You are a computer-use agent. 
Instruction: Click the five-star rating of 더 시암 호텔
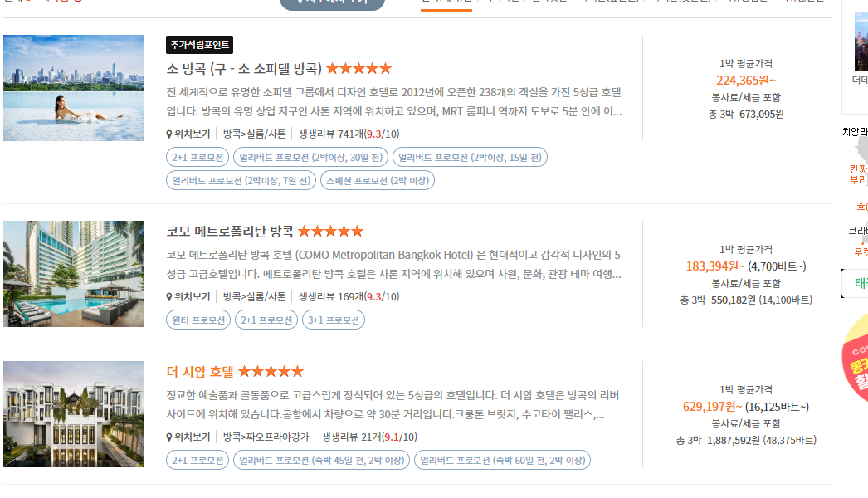[271, 371]
